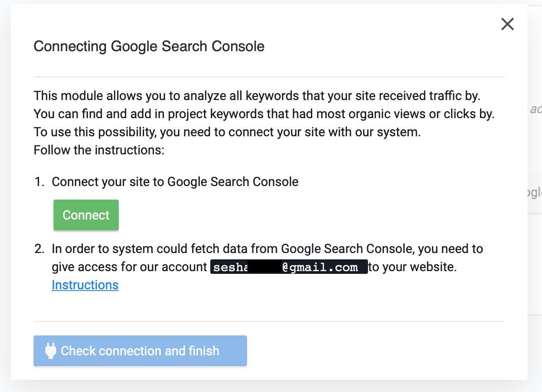Open the Instructions link
The height and width of the screenshot is (392, 542).
tap(85, 285)
